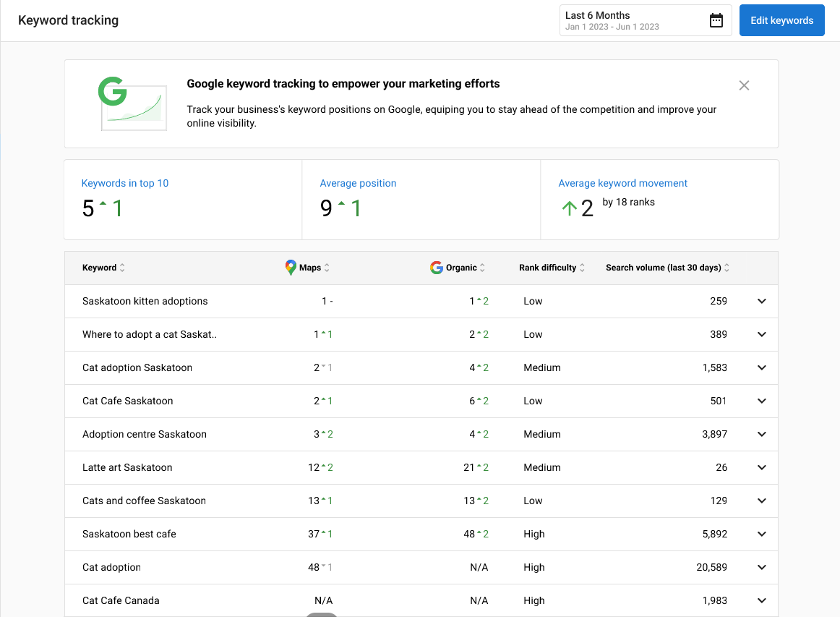Expand the Cat Cafe Saskatoon row

pyautogui.click(x=761, y=401)
